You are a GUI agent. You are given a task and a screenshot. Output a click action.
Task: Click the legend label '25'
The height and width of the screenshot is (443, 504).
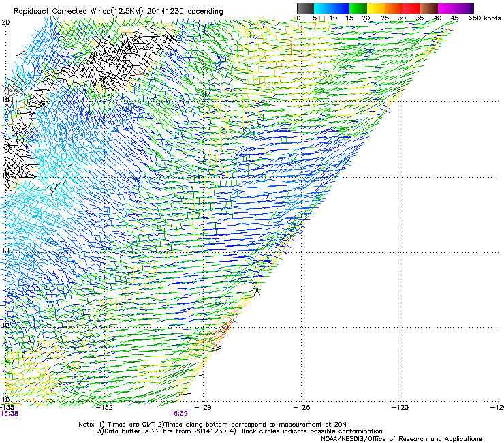click(385, 18)
